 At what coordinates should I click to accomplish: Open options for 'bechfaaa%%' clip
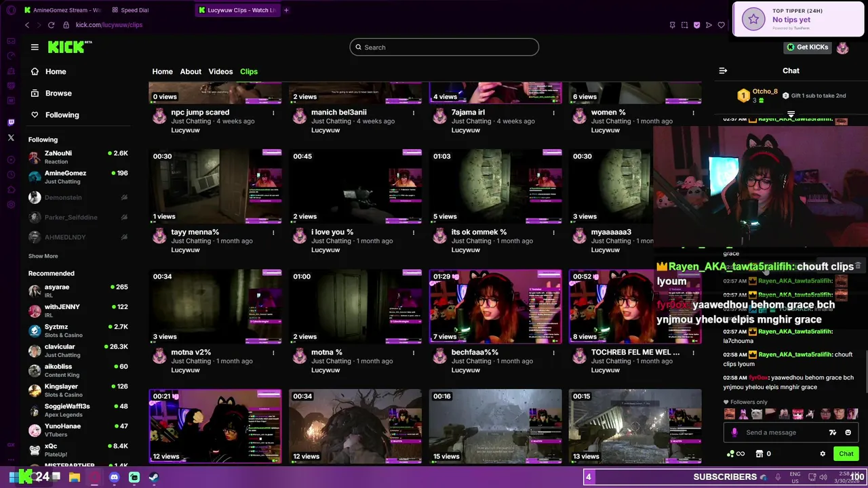click(x=554, y=352)
